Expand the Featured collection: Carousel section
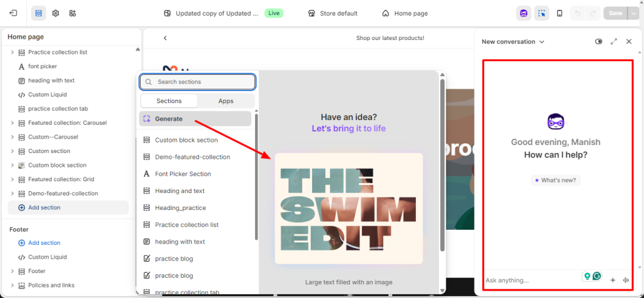This screenshot has height=298, width=644. 12,123
